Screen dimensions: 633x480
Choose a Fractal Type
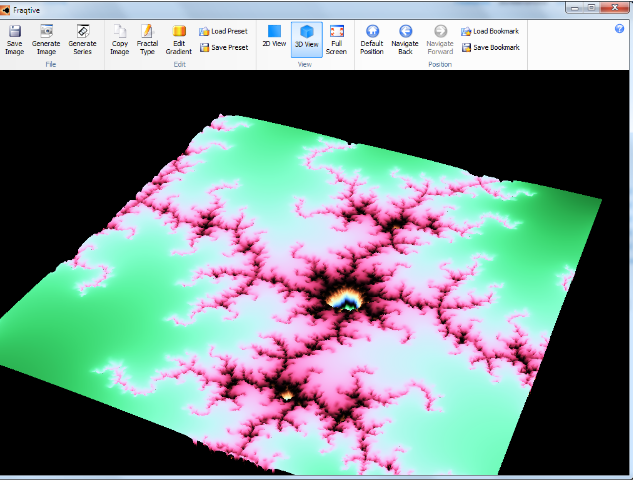coord(147,39)
